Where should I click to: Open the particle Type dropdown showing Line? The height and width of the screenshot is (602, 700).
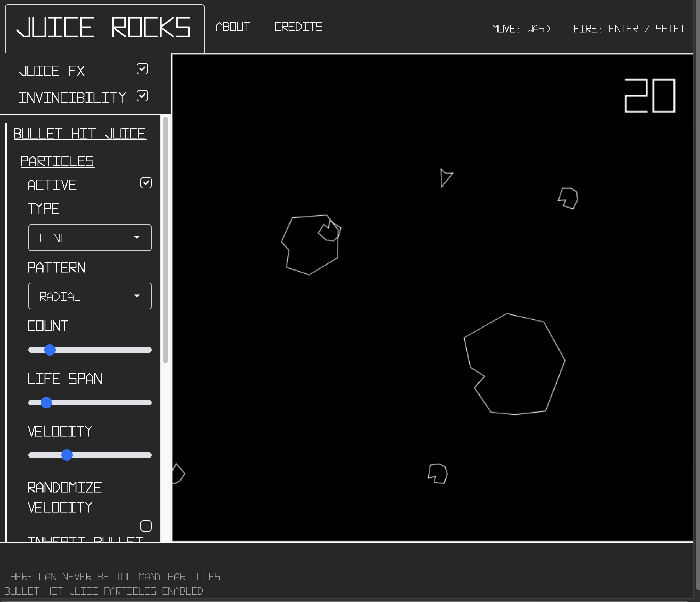coord(90,238)
